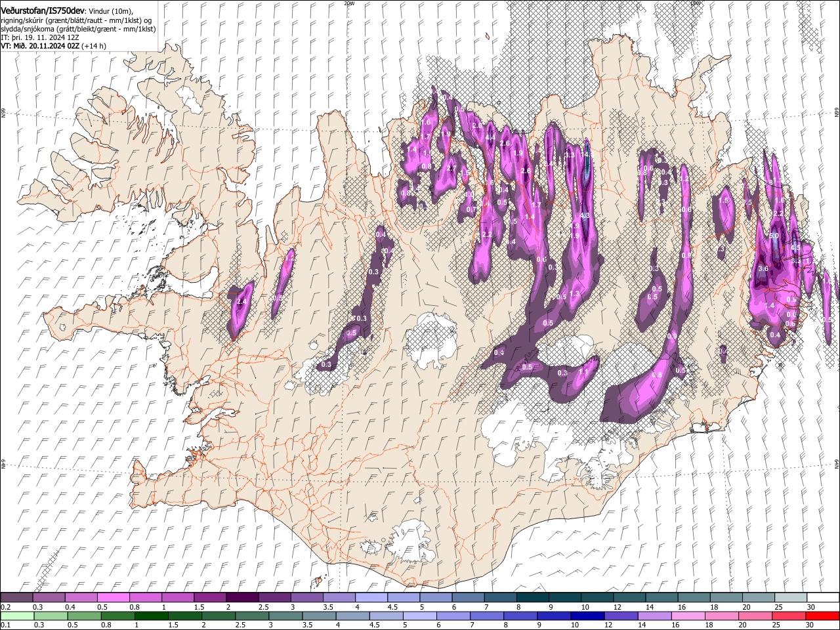
Task: Click the label 2.5 under the snow legend
Action: [264, 607]
